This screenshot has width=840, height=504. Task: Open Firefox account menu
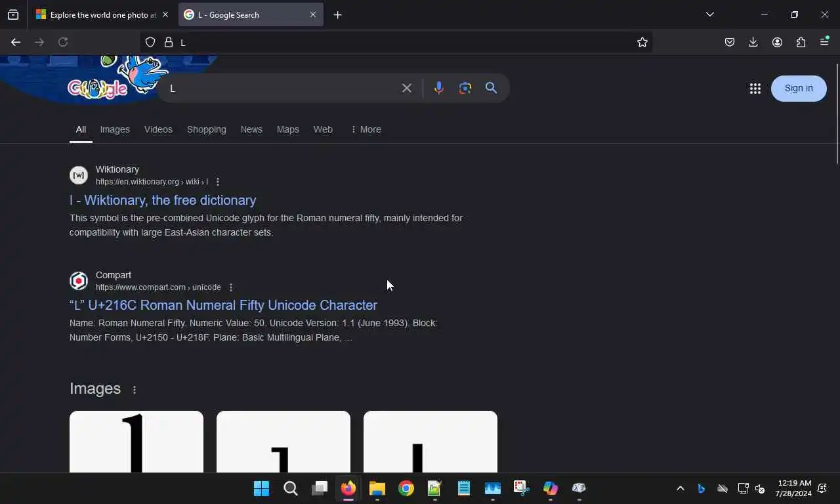(777, 42)
